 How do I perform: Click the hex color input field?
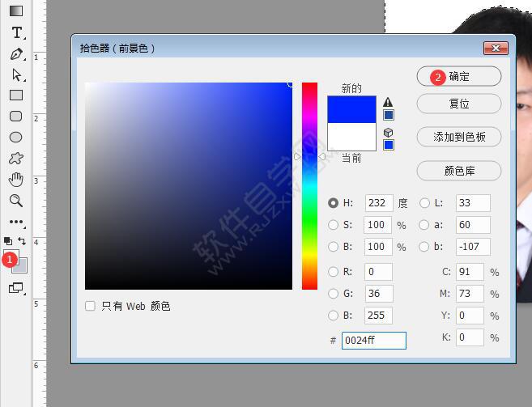click(x=373, y=340)
